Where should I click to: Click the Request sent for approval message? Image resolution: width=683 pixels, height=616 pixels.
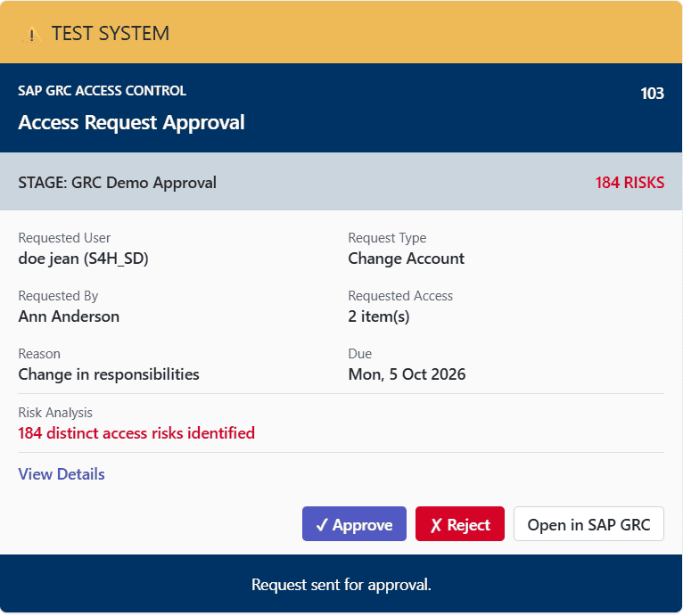(x=341, y=585)
